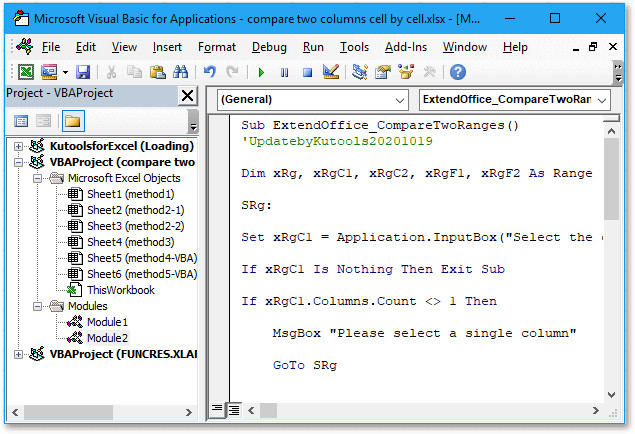Click the Find binoculars icon
635x434 pixels.
pos(180,72)
